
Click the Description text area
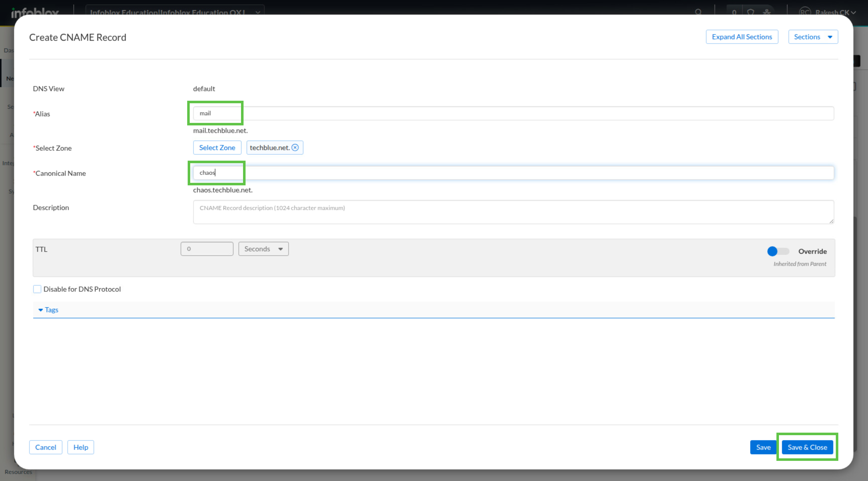pyautogui.click(x=513, y=212)
